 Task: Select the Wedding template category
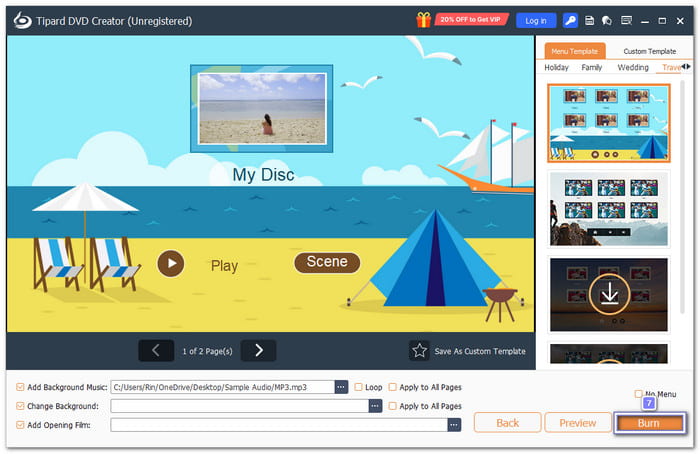[633, 67]
